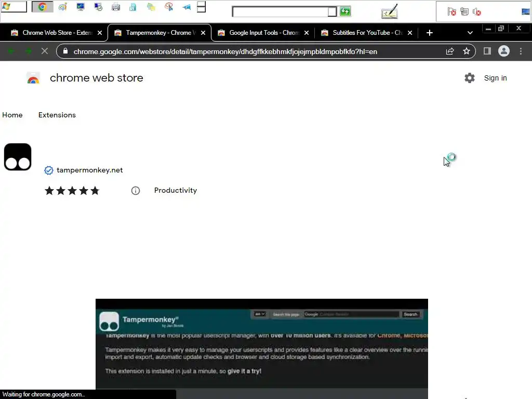Click the address bar URL

[x=225, y=51]
